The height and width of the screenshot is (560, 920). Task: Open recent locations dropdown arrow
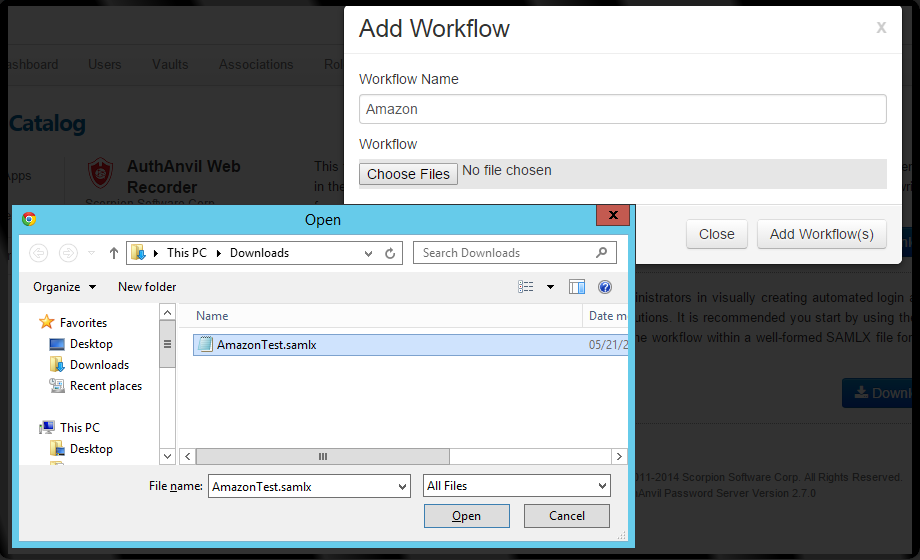pos(92,253)
